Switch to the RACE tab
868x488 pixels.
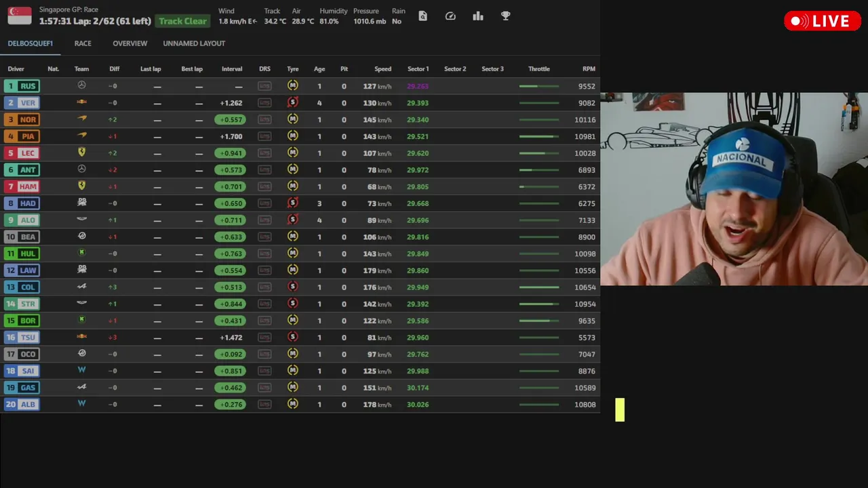83,43
